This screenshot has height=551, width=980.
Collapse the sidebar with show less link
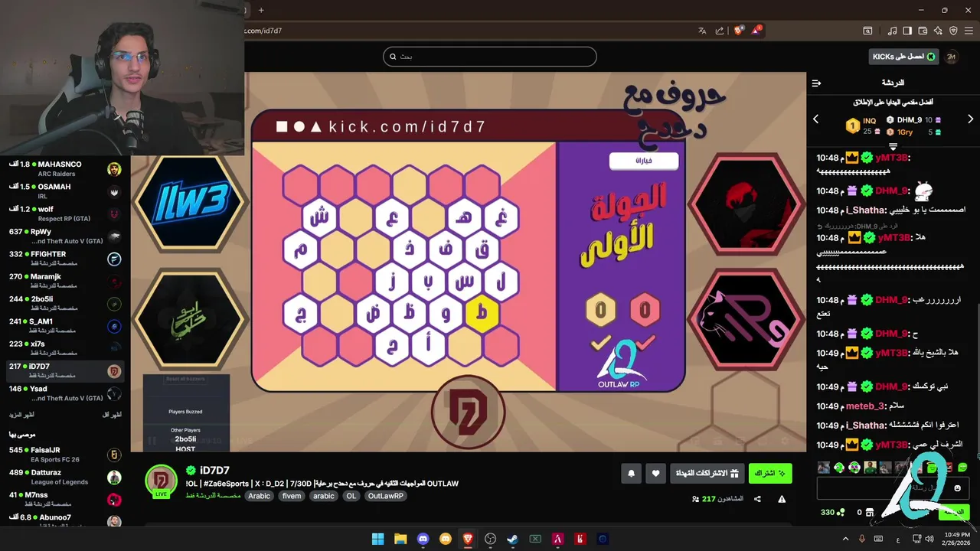coord(112,414)
